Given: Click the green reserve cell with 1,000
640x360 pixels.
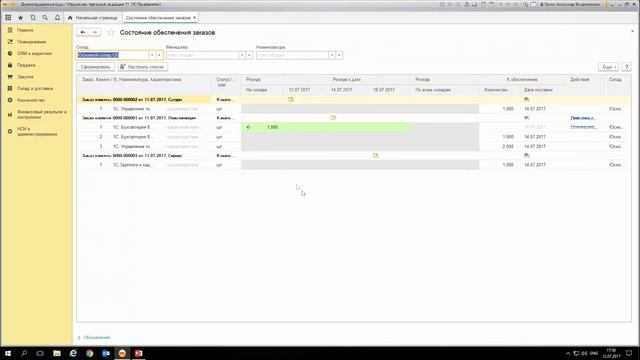Looking at the screenshot, I should pyautogui.click(x=326, y=127).
